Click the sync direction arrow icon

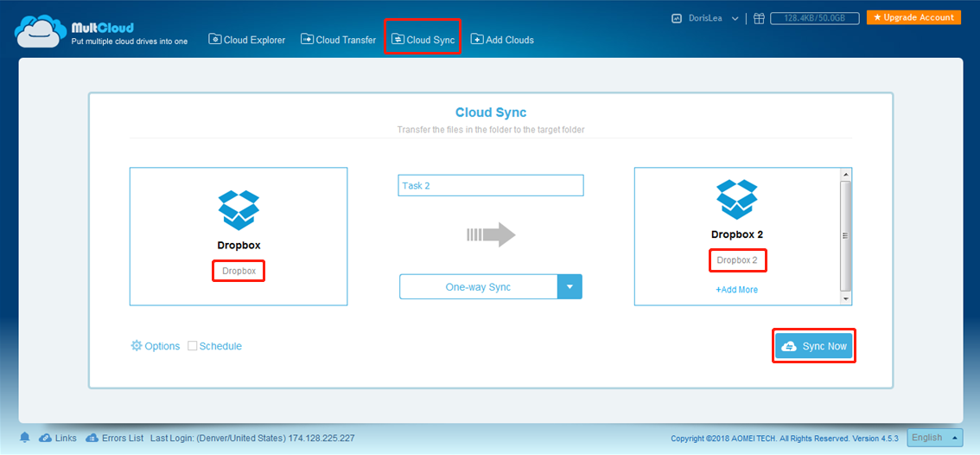pos(491,235)
